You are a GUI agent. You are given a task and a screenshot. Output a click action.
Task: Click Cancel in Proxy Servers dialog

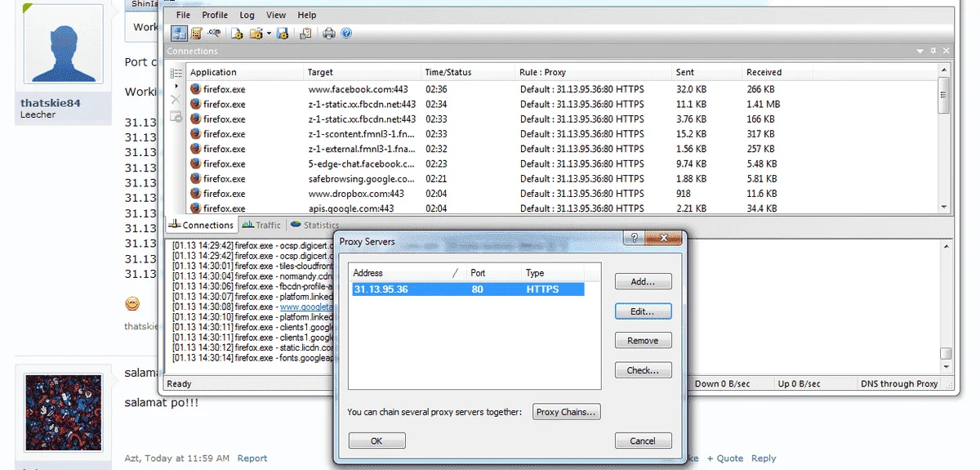pos(643,441)
